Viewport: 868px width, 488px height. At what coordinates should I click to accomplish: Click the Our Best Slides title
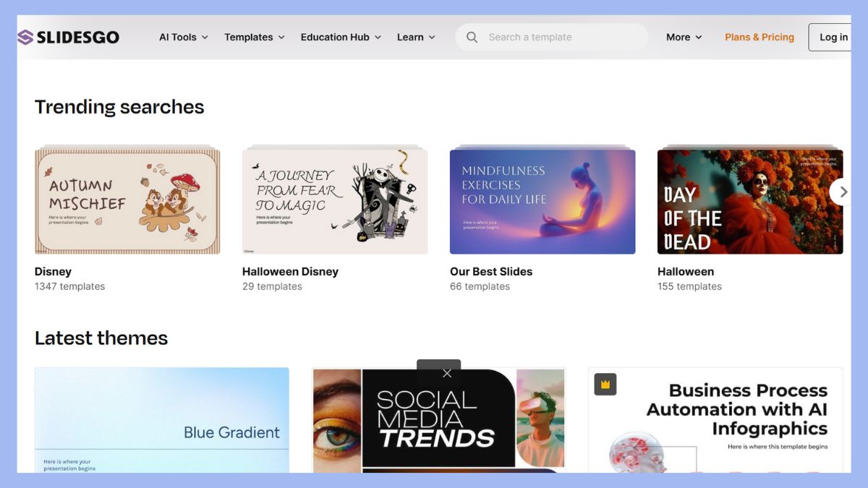pyautogui.click(x=491, y=272)
